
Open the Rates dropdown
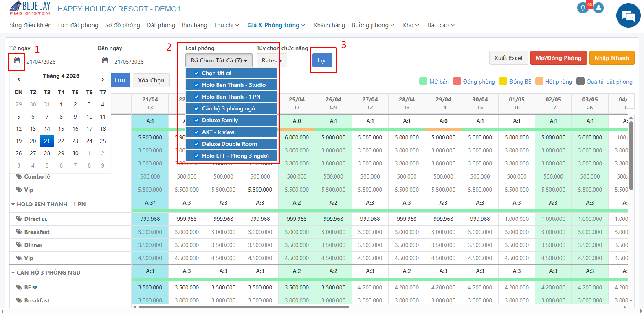click(272, 60)
